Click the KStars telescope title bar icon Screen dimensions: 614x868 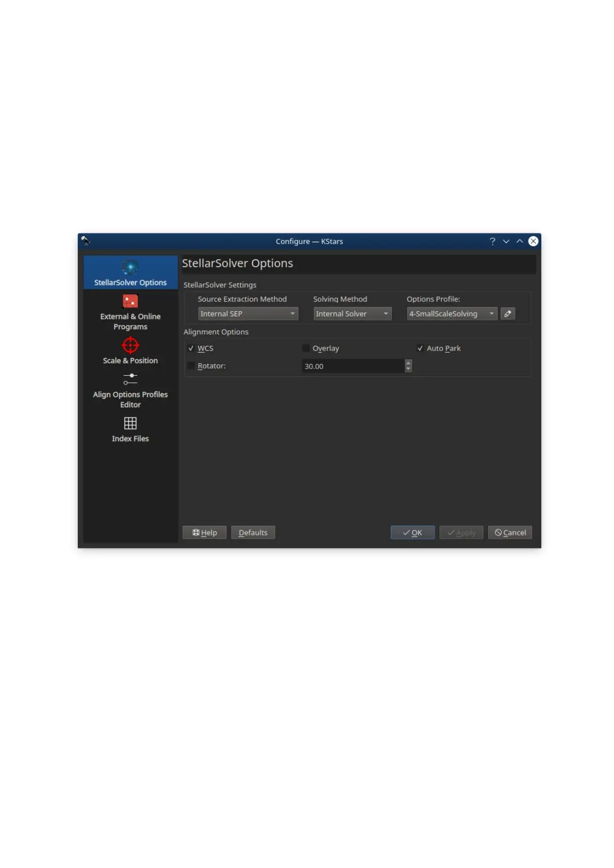coord(86,241)
